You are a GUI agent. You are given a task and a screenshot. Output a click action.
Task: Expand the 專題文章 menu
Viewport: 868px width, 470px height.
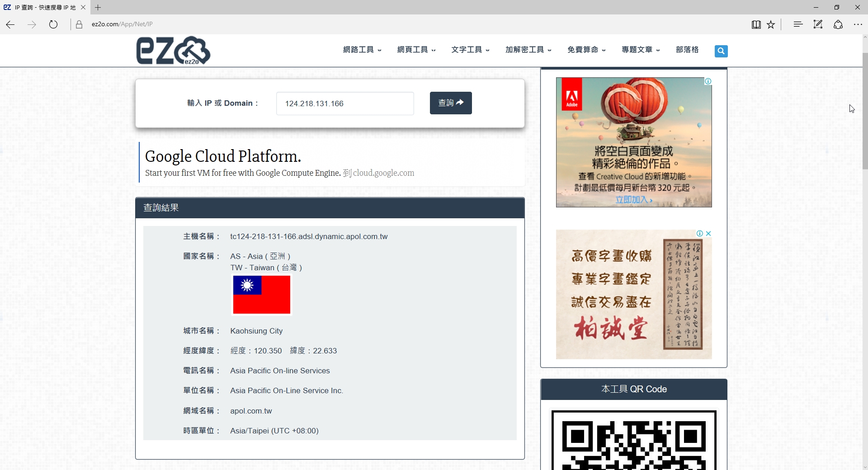641,50
